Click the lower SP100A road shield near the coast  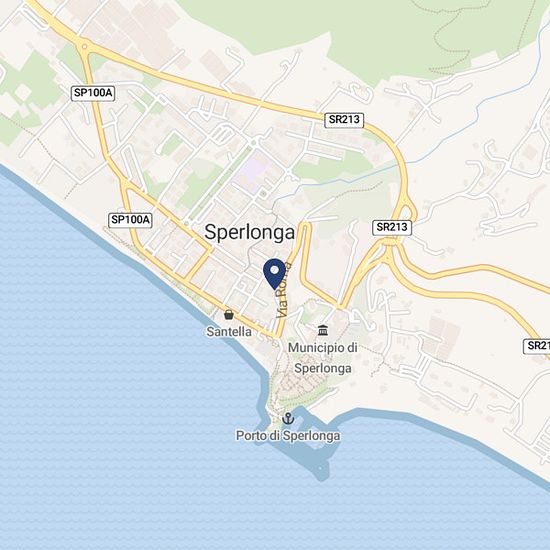pos(130,220)
